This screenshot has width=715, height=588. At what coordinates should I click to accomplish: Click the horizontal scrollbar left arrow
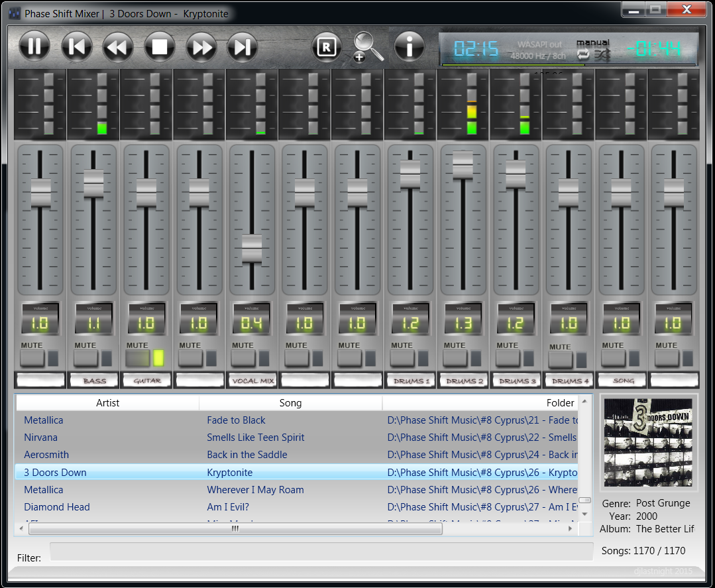[x=21, y=529]
